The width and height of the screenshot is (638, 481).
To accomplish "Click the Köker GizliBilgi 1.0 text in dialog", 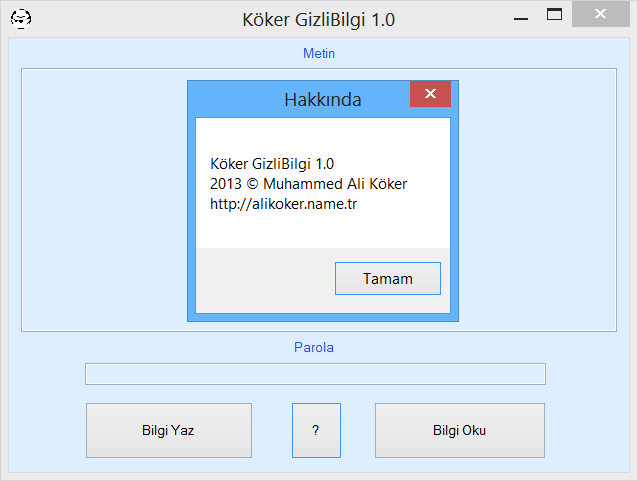I will (x=272, y=164).
